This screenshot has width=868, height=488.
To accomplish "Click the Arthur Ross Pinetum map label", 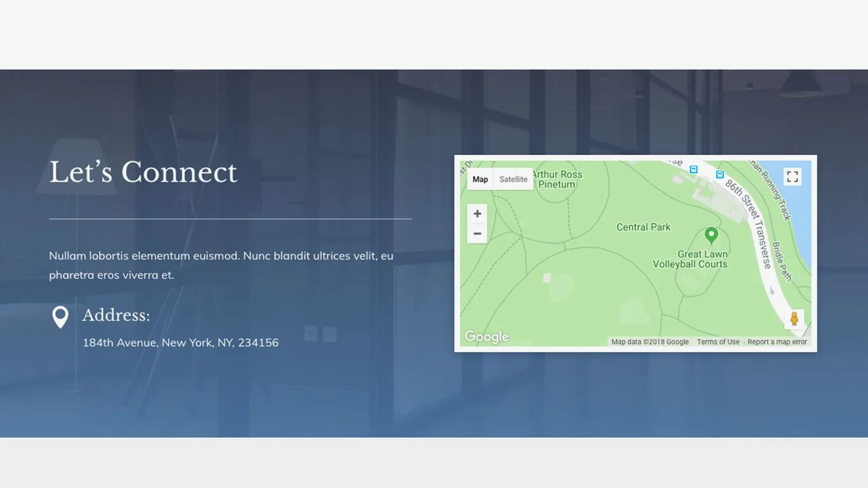I will pyautogui.click(x=557, y=179).
